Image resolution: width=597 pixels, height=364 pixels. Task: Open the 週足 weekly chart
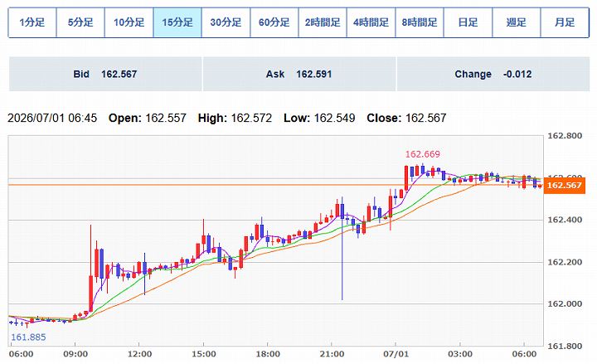517,22
